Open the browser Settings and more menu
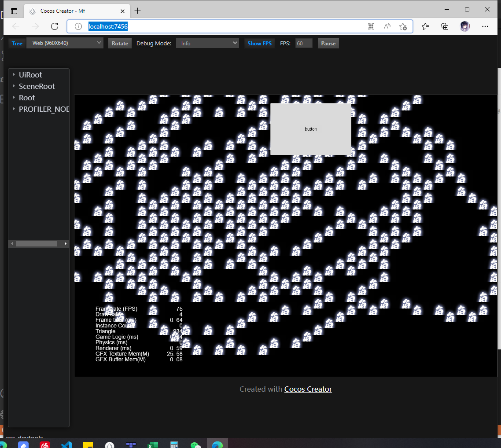The height and width of the screenshot is (448, 501). 485,26
